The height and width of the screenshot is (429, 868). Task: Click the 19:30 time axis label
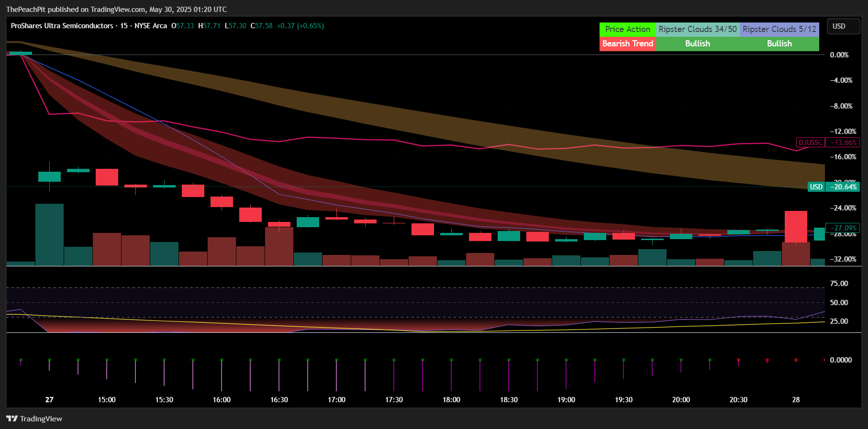pyautogui.click(x=623, y=400)
